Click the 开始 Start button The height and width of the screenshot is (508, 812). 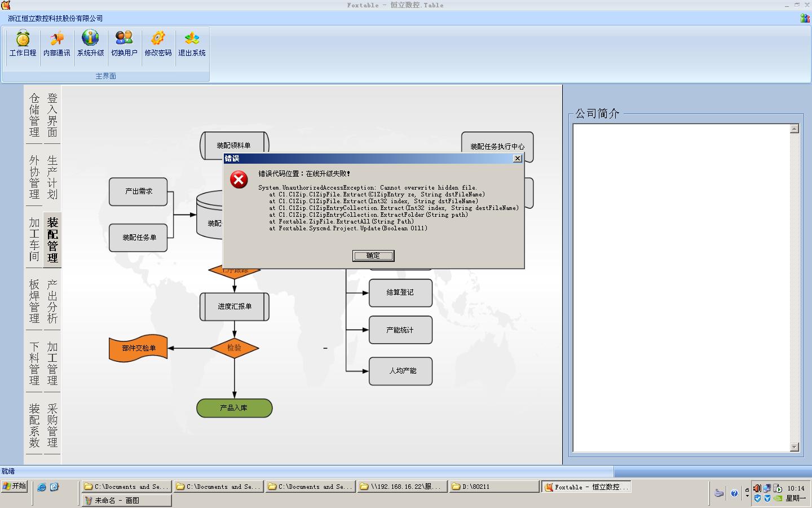(x=15, y=487)
